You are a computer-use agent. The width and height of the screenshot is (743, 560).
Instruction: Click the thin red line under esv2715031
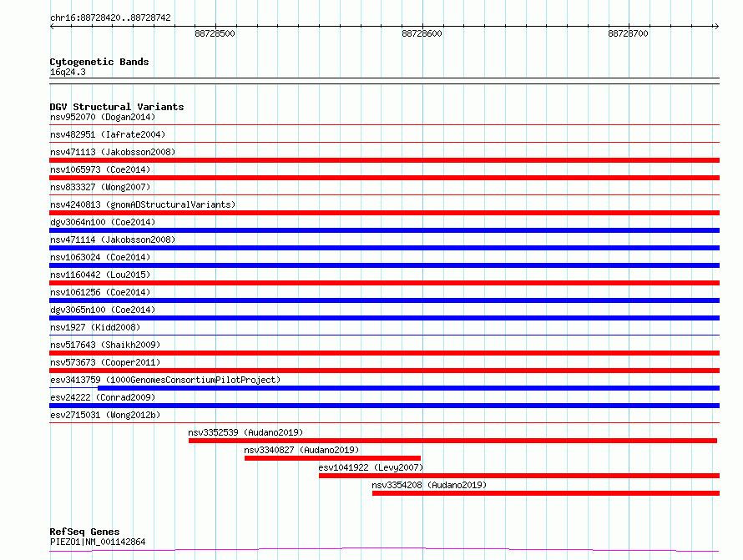click(384, 422)
